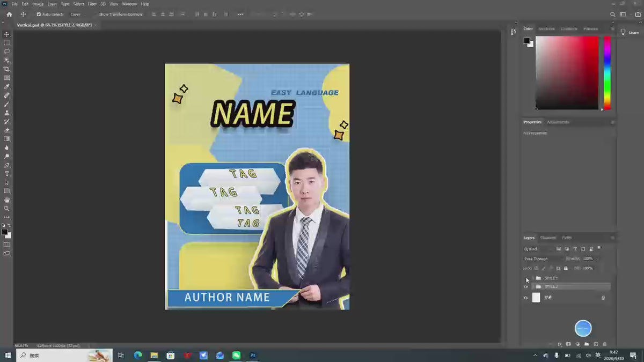The height and width of the screenshot is (362, 644).
Task: Toggle the pixel layer filter in Layers panel
Action: tap(559, 249)
